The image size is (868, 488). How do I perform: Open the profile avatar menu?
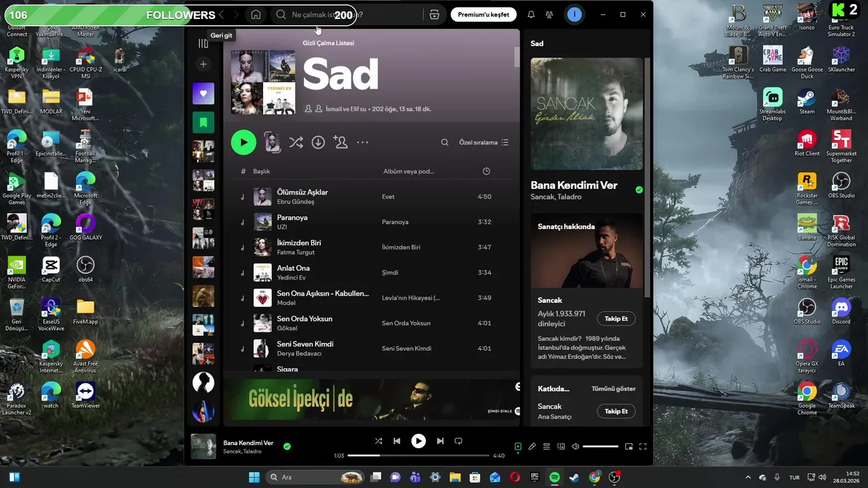(574, 14)
